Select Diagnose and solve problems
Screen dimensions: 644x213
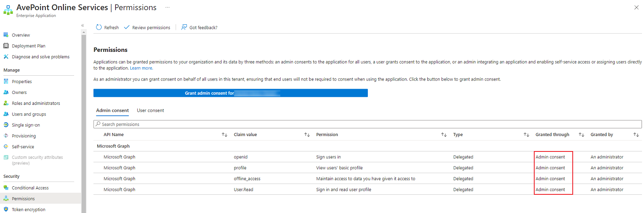pos(41,57)
